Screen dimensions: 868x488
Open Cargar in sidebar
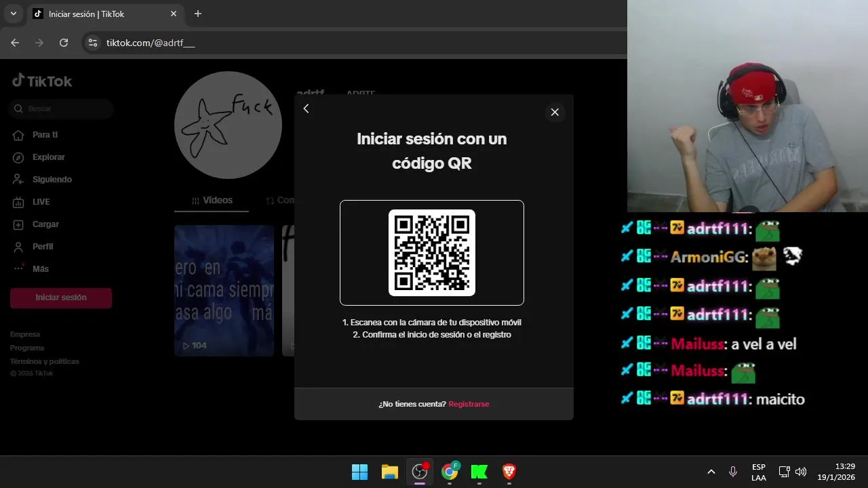point(45,224)
